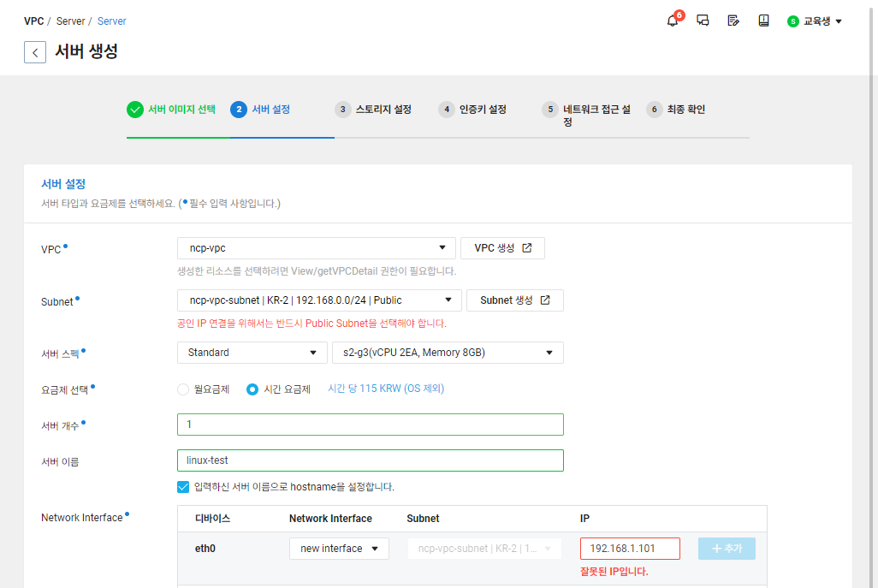Click the 서버 개수 input field
878x588 pixels.
371,425
